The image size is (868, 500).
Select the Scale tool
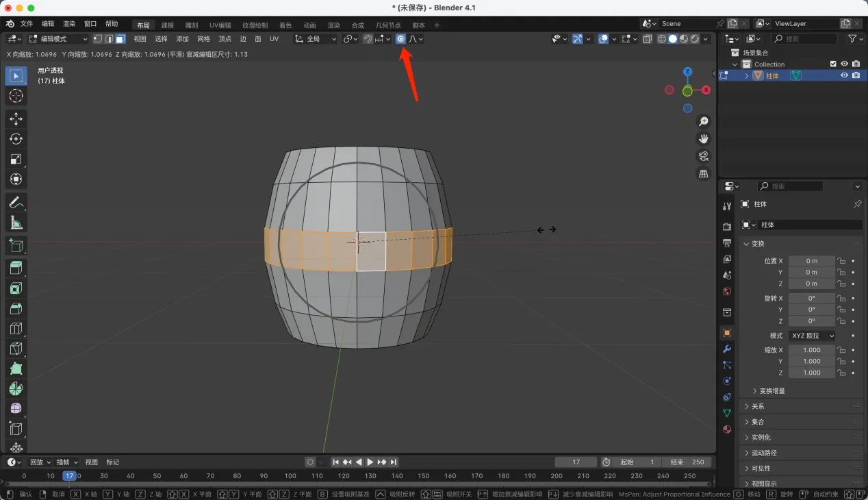(16, 159)
